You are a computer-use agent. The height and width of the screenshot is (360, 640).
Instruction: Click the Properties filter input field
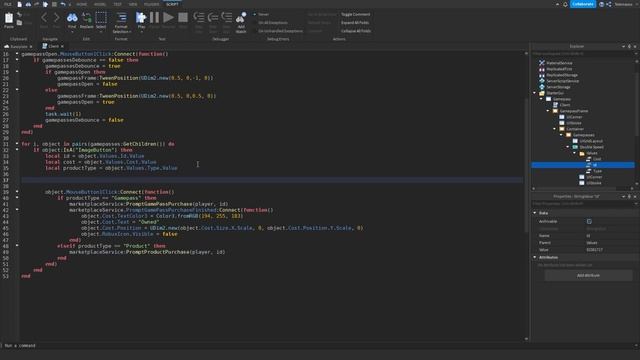coord(583,203)
